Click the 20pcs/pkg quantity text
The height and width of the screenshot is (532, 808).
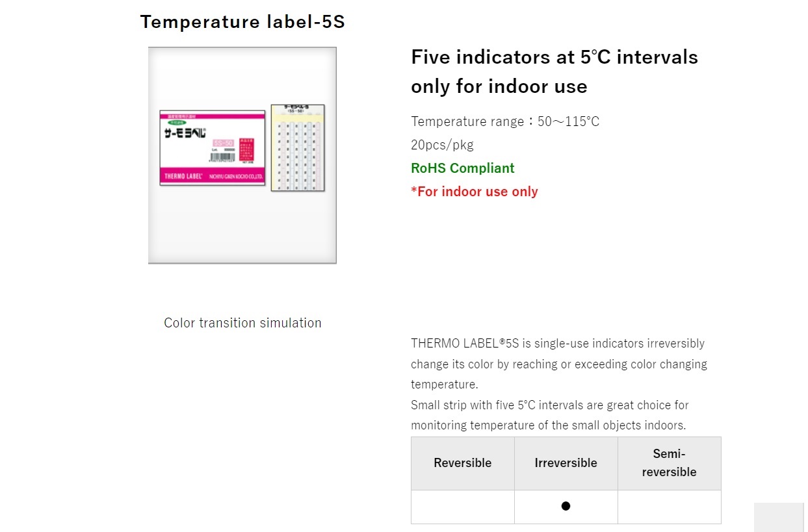(442, 145)
